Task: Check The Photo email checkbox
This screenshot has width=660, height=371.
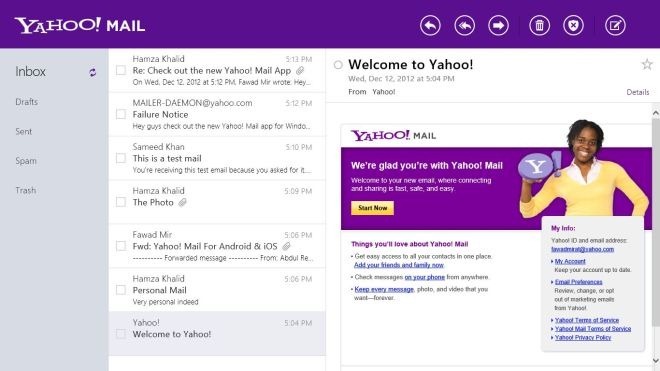Action: coord(121,202)
